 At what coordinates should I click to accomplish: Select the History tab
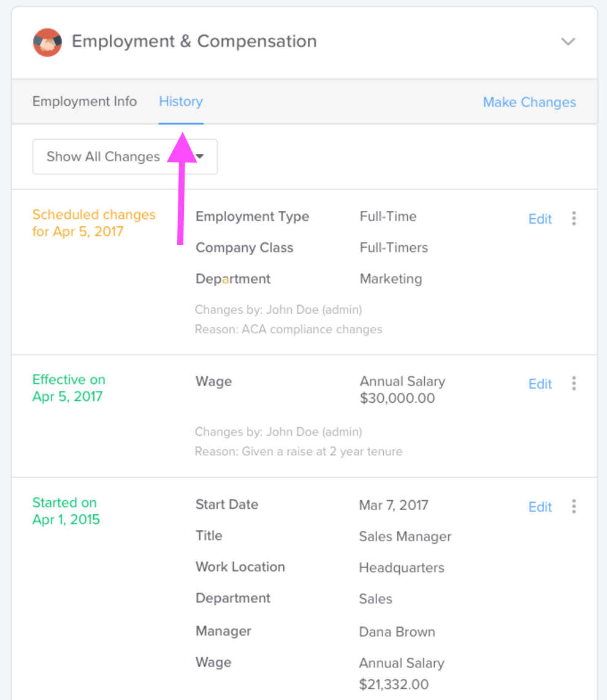(x=181, y=101)
